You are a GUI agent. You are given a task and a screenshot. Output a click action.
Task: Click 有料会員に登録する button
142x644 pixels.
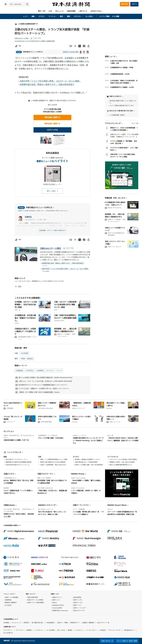pos(52,117)
